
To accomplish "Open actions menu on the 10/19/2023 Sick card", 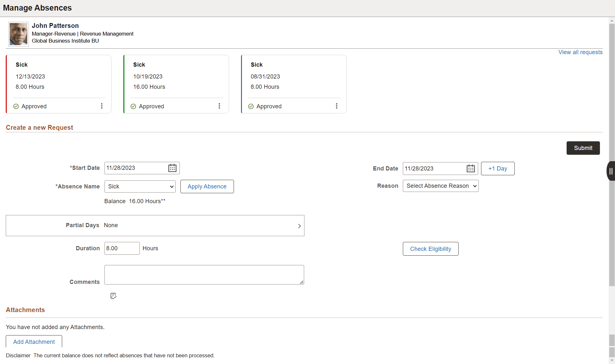I will click(x=219, y=106).
